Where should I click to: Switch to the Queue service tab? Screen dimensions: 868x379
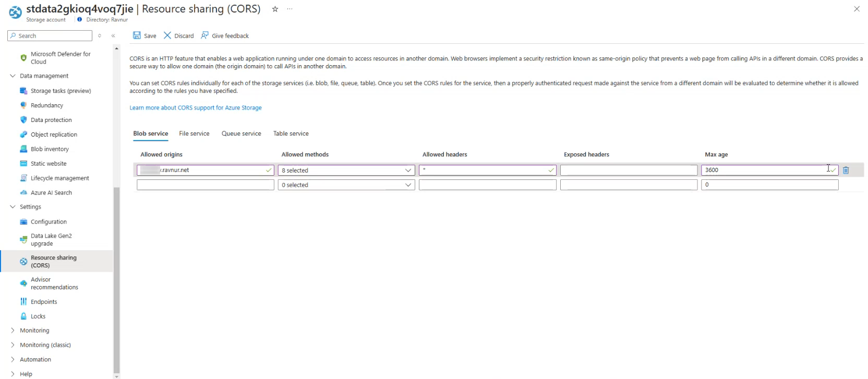(x=242, y=134)
